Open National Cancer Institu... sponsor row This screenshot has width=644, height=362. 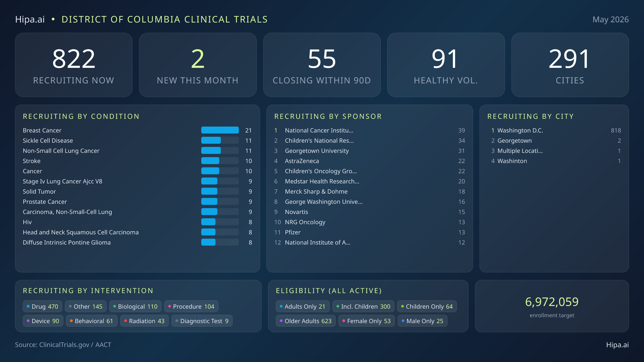pyautogui.click(x=369, y=130)
